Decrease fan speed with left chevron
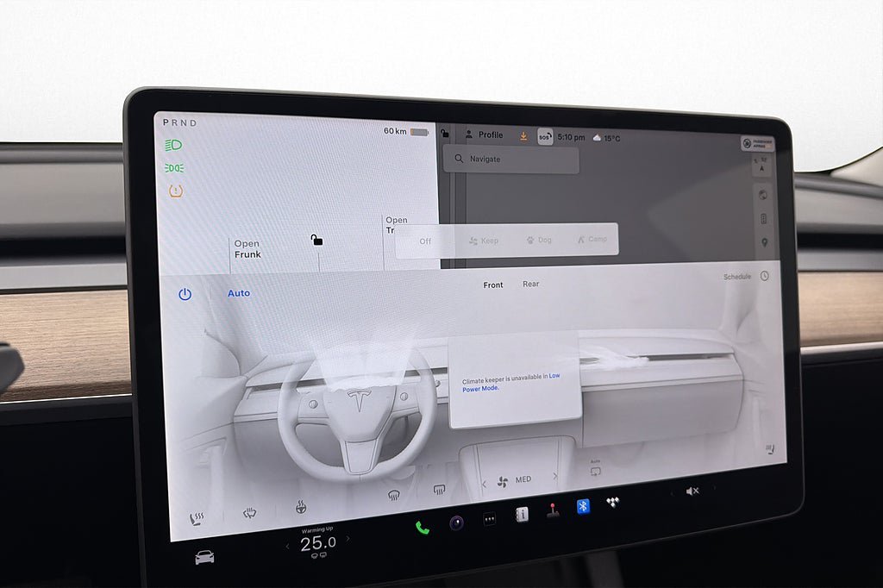The width and height of the screenshot is (883, 588). click(x=484, y=484)
